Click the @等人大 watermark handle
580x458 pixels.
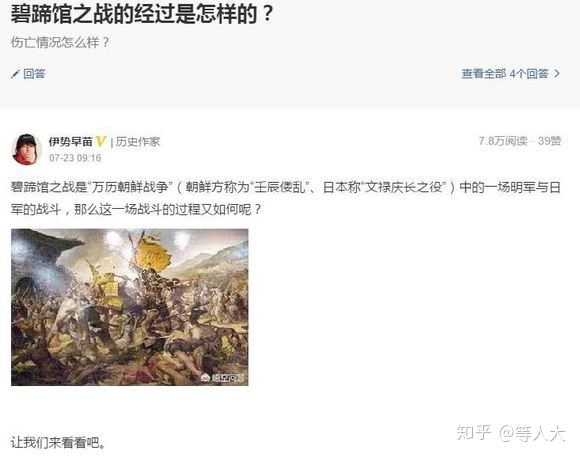pyautogui.click(x=532, y=433)
